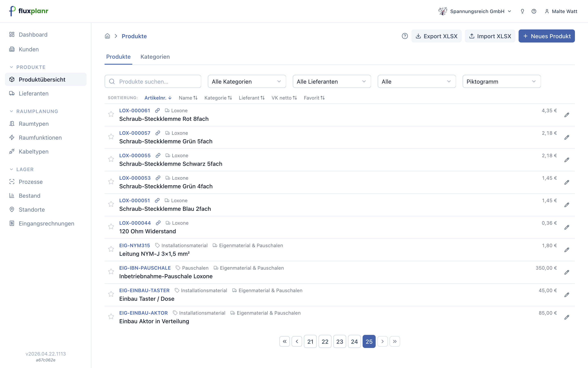Click the link icon beside LOX-000051
Image resolution: width=588 pixels, height=368 pixels.
pos(157,201)
